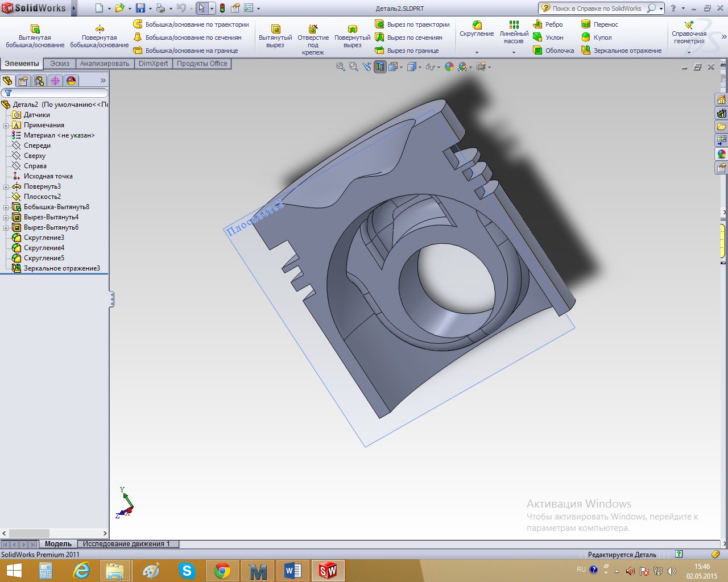Click the SolidWorks help search field

pyautogui.click(x=598, y=9)
